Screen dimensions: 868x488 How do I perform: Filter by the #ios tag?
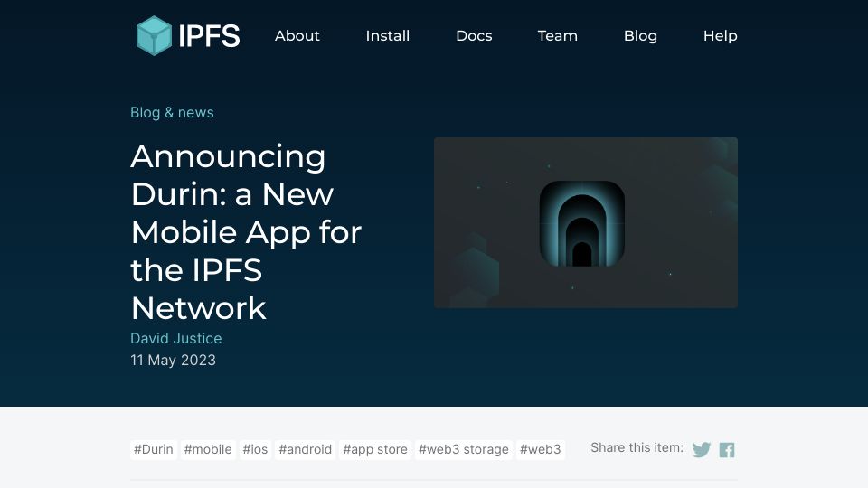pos(255,449)
